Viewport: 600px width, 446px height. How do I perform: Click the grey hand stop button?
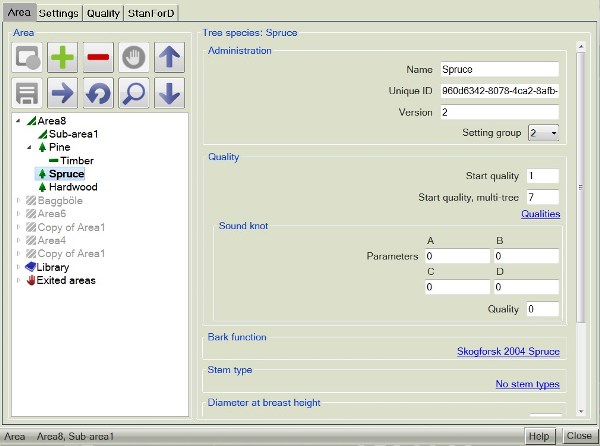(x=134, y=57)
